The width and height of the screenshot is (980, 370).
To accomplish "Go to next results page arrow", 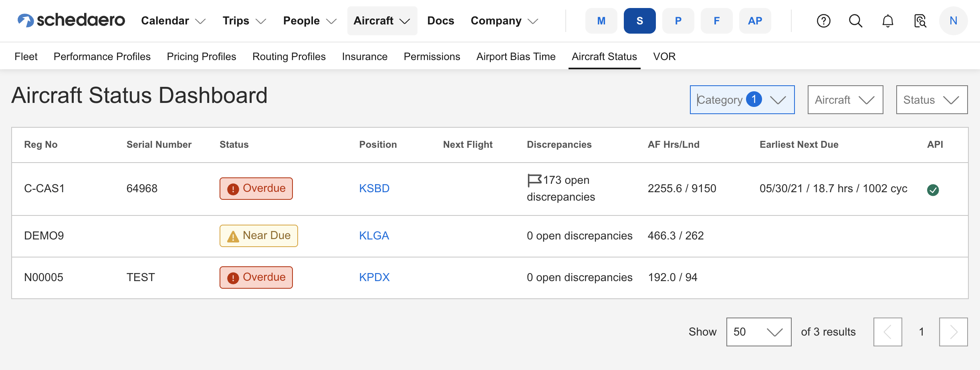I will [x=953, y=332].
